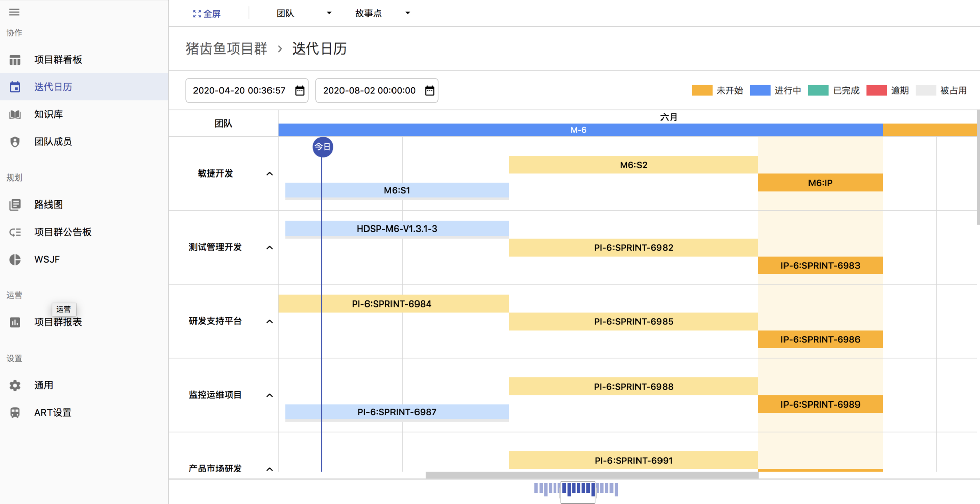Open the WSJF pie chart icon
This screenshot has width=980, height=504.
[15, 259]
